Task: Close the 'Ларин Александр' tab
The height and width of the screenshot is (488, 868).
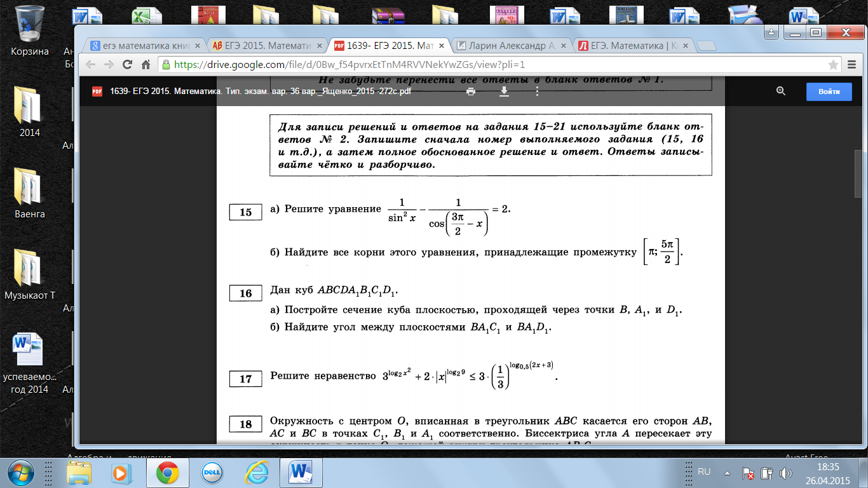Action: coord(562,46)
